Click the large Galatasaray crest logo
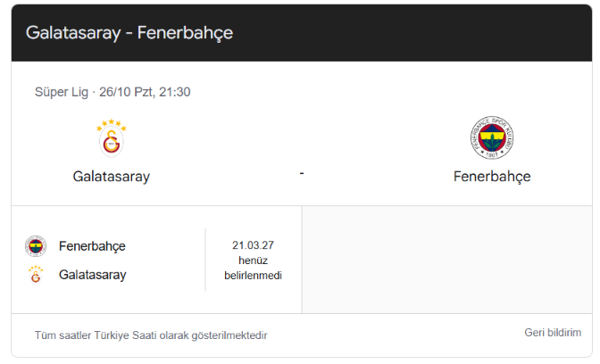 [x=112, y=138]
